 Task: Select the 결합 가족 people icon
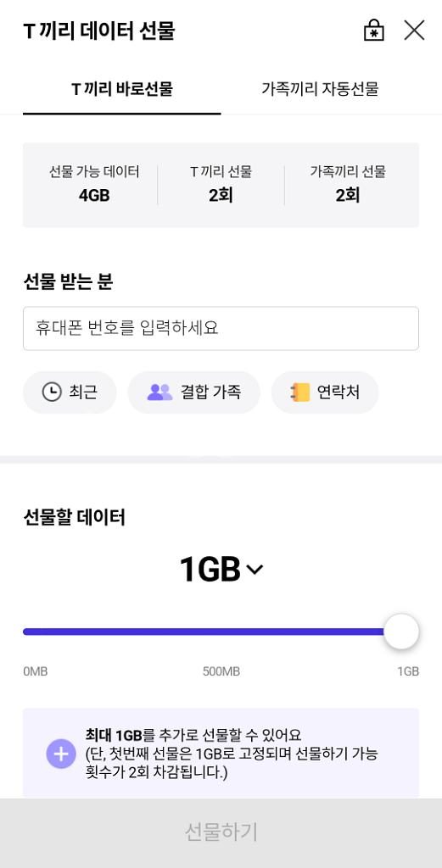coord(160,392)
